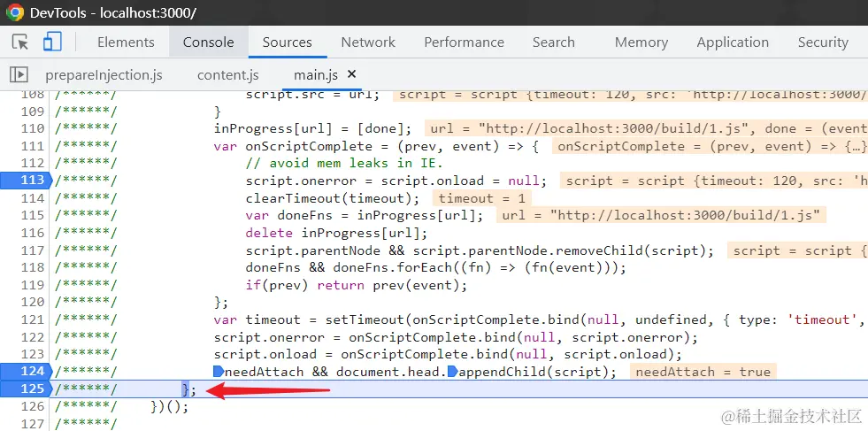The width and height of the screenshot is (868, 431).
Task: Set breakpoint on line number 121
Action: 32,319
